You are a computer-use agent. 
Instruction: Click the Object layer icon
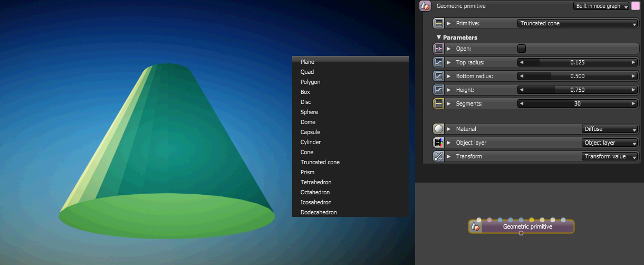[x=439, y=143]
